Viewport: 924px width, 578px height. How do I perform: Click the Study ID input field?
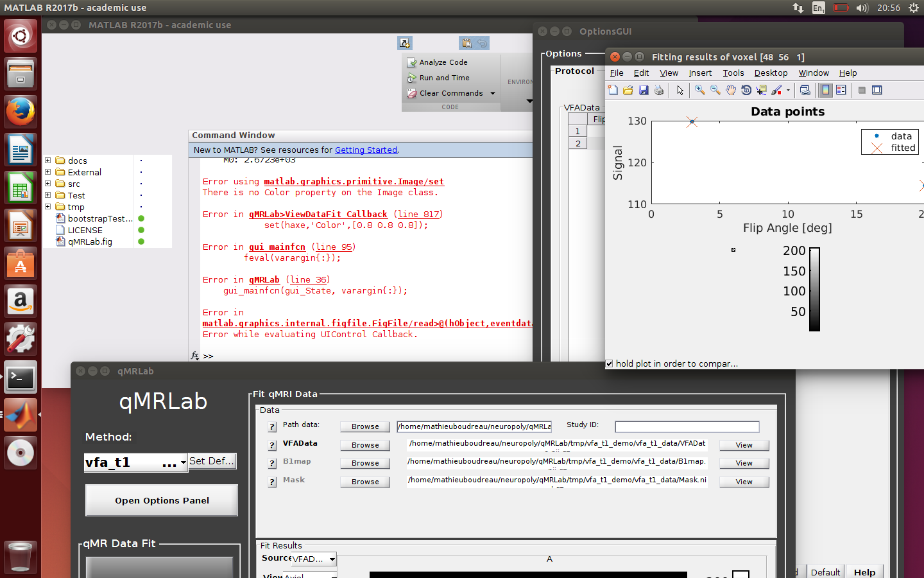point(687,426)
